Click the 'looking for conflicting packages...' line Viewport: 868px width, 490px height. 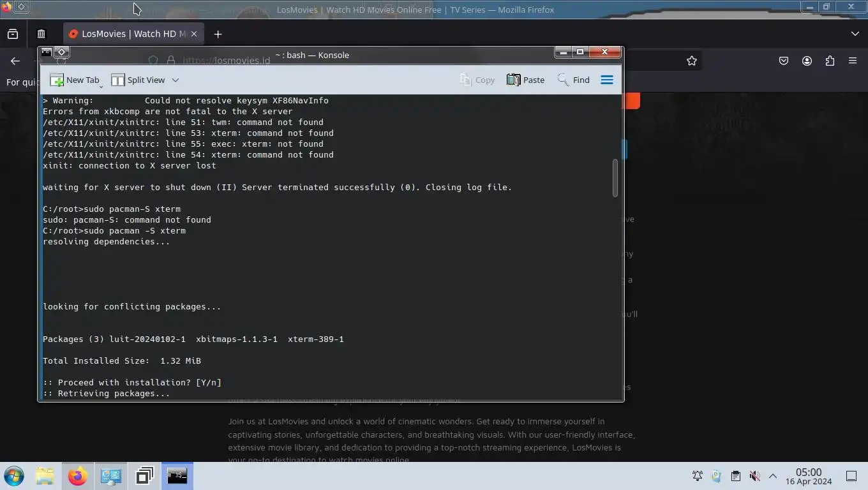point(132,307)
